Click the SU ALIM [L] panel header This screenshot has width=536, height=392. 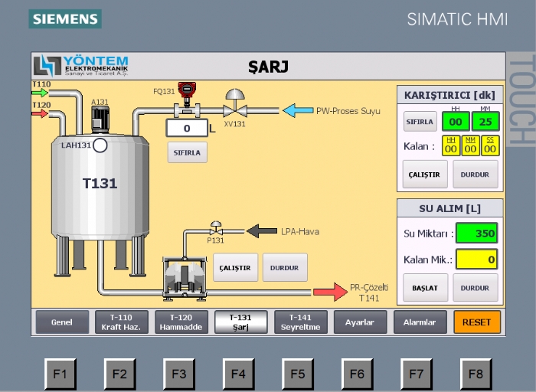click(450, 208)
